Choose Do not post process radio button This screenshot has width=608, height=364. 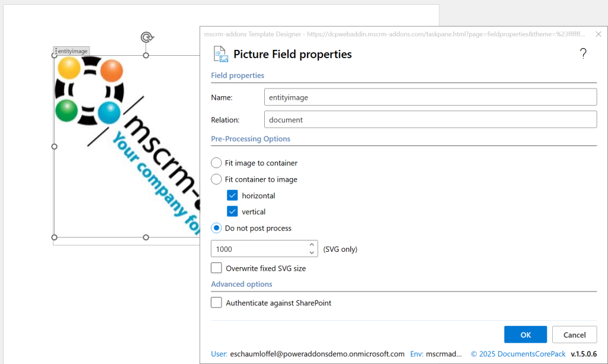pos(217,228)
